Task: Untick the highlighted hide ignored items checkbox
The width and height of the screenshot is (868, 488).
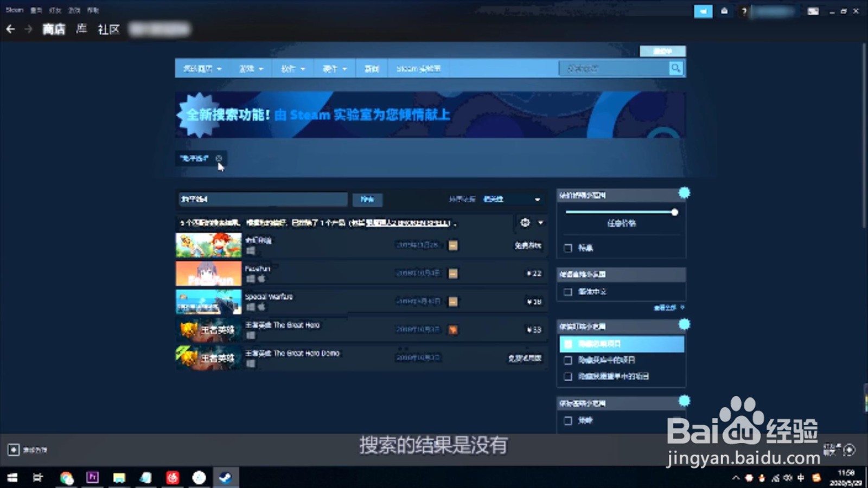Action: pyautogui.click(x=568, y=344)
